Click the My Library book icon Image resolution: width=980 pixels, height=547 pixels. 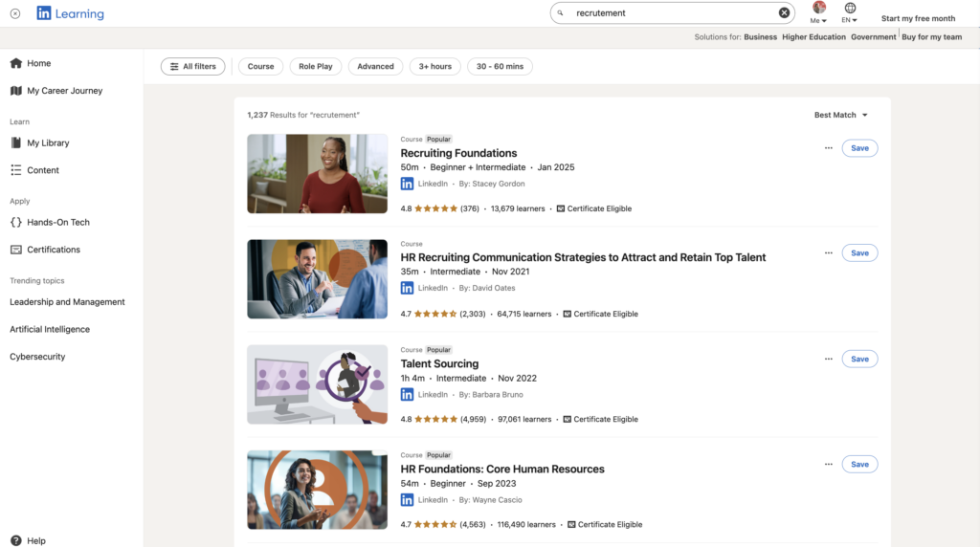(15, 143)
